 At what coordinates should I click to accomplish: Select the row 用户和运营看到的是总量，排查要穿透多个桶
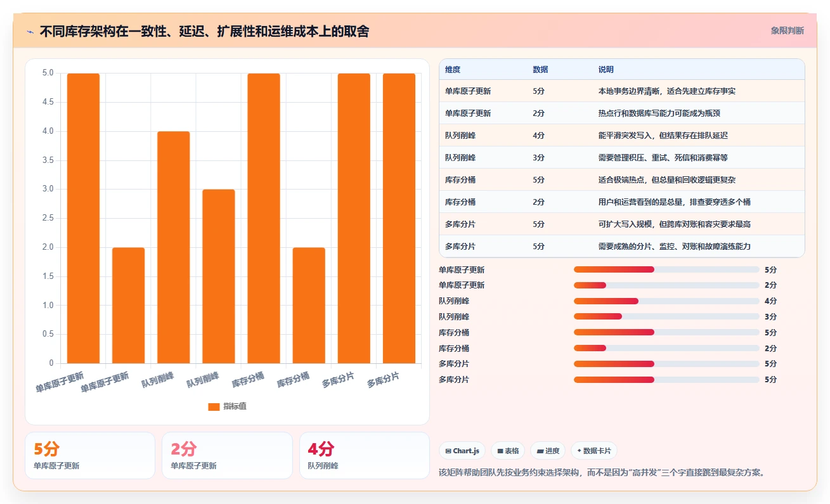click(x=621, y=202)
